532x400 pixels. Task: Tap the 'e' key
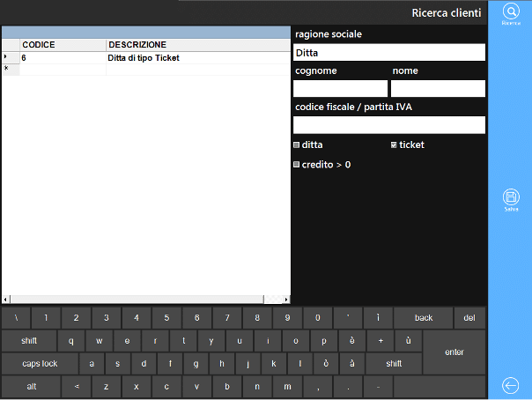[x=127, y=341]
